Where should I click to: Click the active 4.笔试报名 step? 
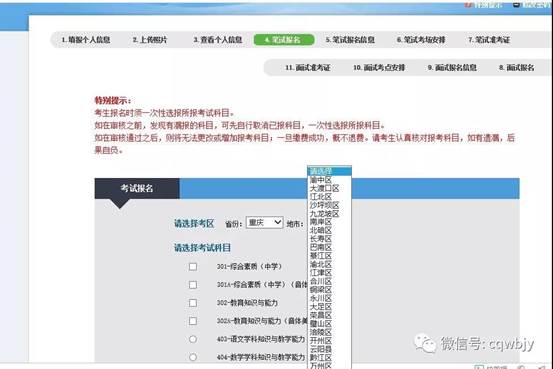[x=284, y=40]
